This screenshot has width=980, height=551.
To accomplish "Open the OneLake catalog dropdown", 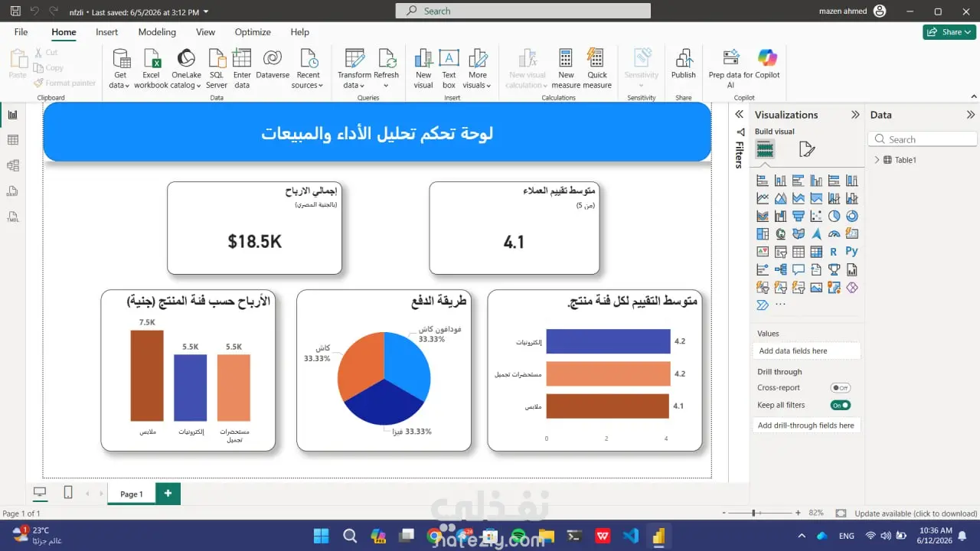I will (186, 69).
